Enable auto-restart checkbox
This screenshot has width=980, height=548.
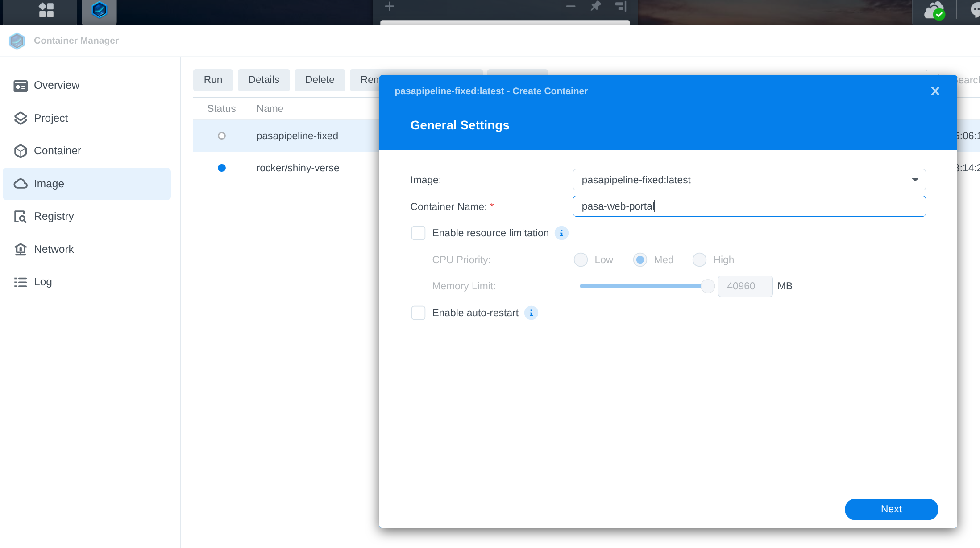click(418, 313)
